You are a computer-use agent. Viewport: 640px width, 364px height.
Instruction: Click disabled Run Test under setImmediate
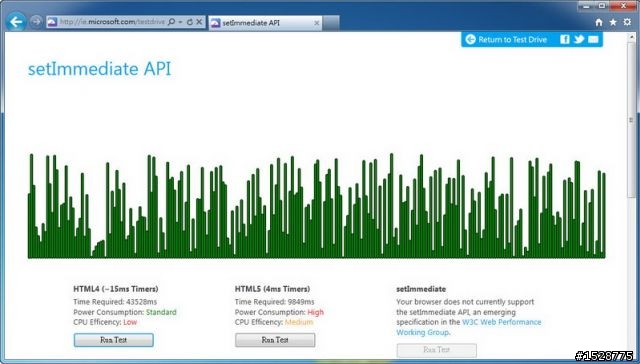pos(436,350)
